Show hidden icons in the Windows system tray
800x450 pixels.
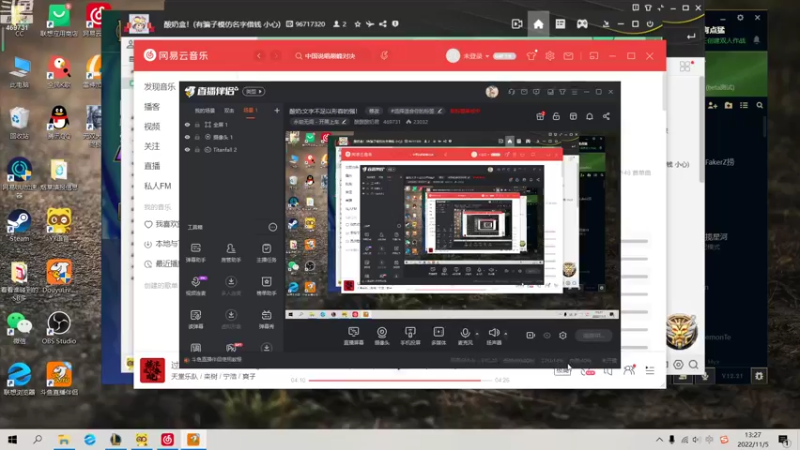(x=659, y=439)
